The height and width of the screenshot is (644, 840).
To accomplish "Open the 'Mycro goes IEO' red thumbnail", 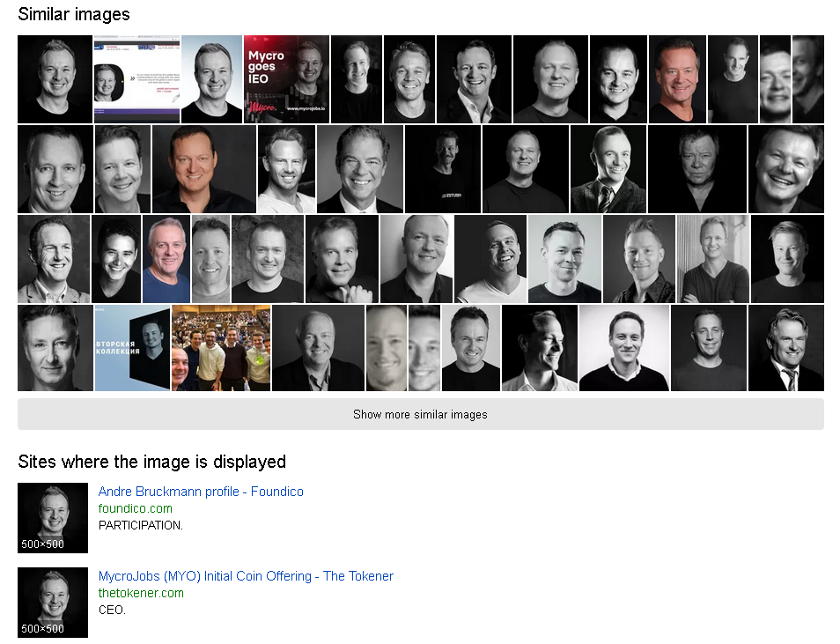I will point(287,79).
